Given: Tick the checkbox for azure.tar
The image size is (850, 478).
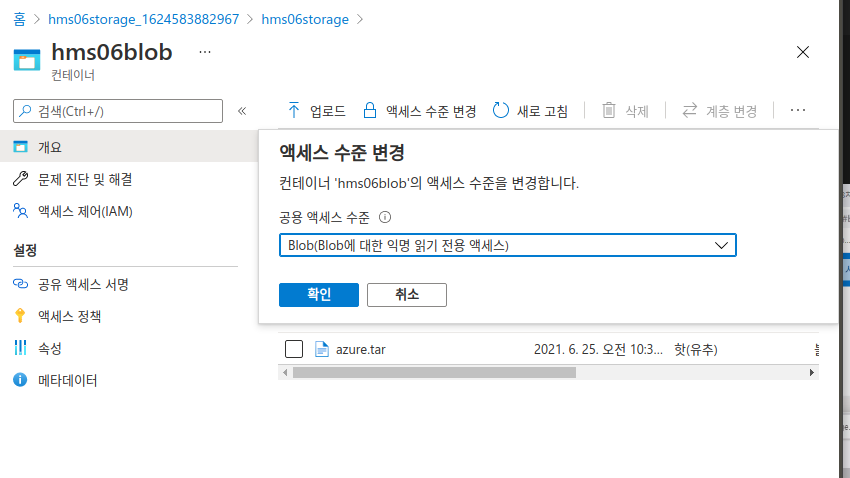Looking at the screenshot, I should pos(294,349).
